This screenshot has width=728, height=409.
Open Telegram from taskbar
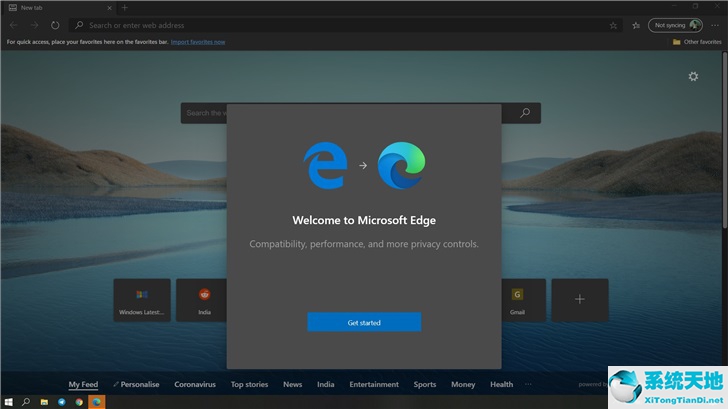click(x=62, y=402)
